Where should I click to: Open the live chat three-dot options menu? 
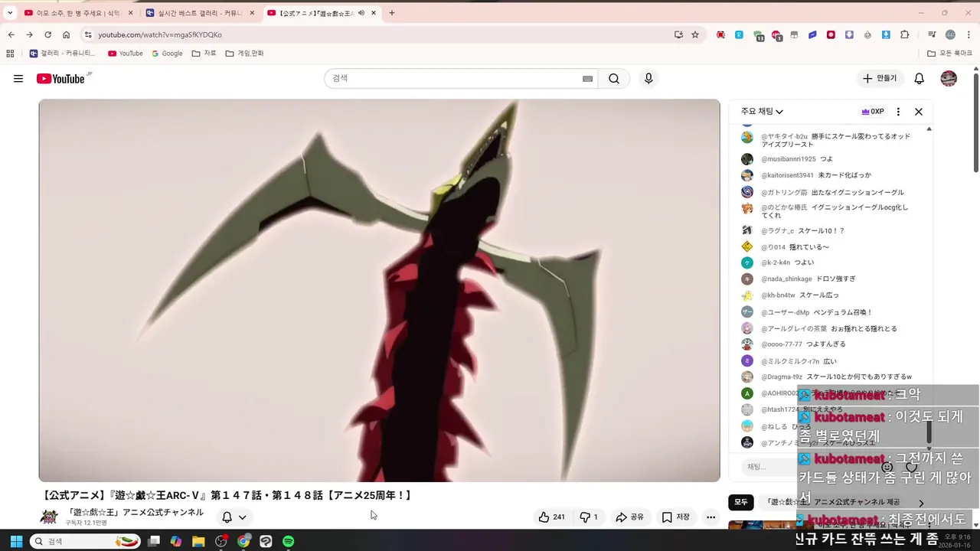(898, 112)
